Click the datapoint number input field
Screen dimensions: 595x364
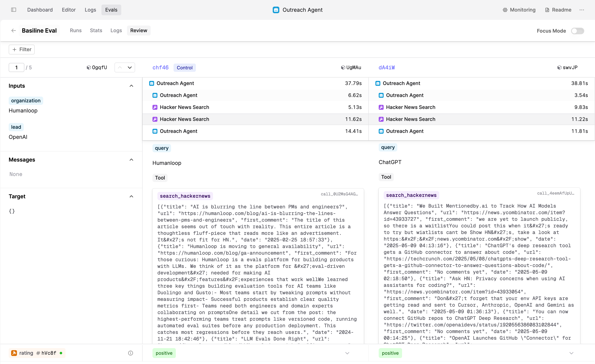pos(16,67)
